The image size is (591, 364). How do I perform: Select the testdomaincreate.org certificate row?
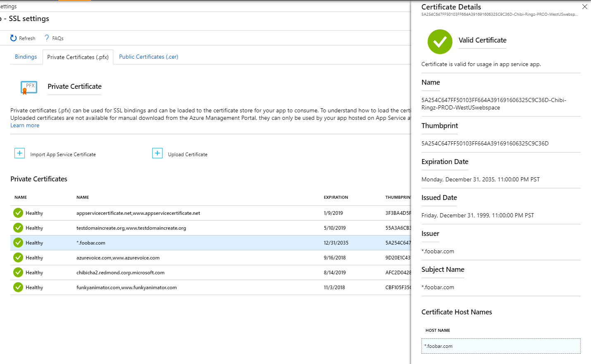pyautogui.click(x=131, y=228)
